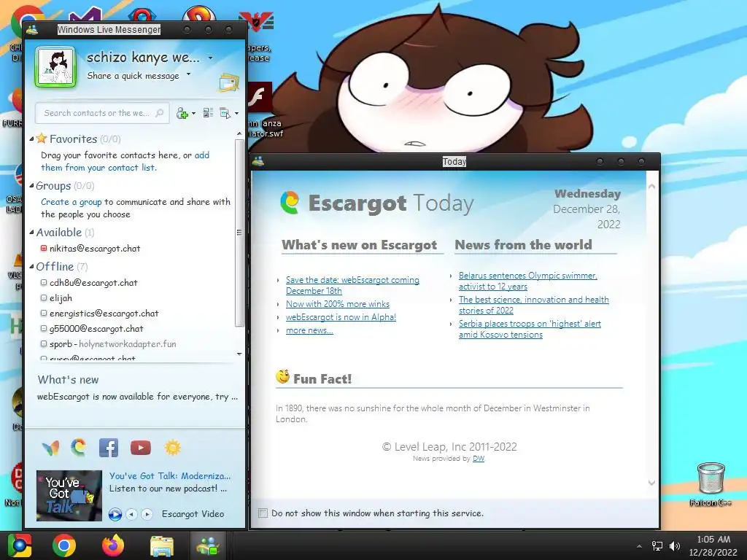Click the add them to favorites link
The width and height of the screenshot is (747, 560).
tap(125, 161)
